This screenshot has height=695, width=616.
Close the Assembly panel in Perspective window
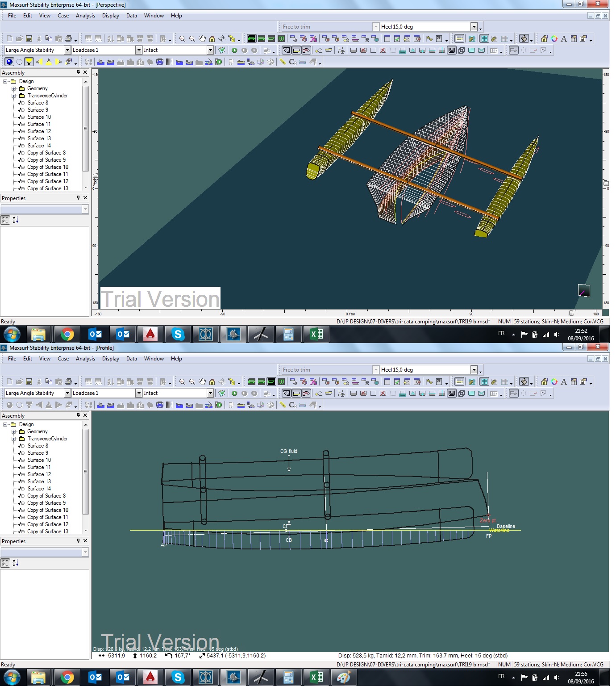(85, 72)
